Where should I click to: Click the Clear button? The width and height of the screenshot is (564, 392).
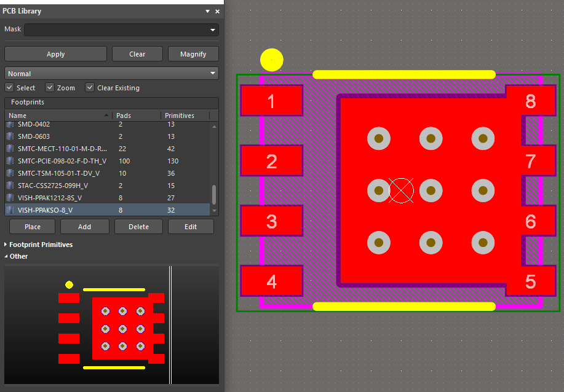coord(137,54)
